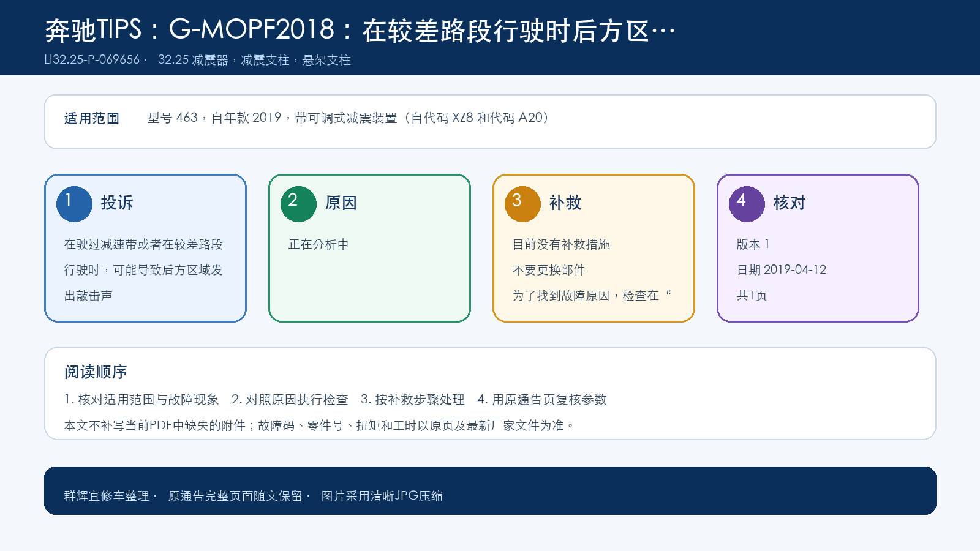The height and width of the screenshot is (551, 980).
Task: Click the date 日期 2019-04-12
Action: click(x=782, y=270)
